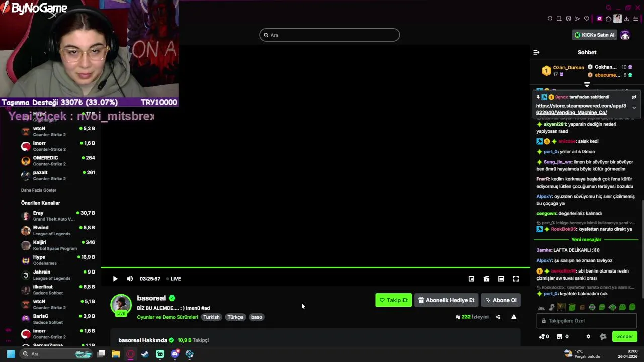Open browser profile picture icon
The width and height of the screenshot is (644, 362).
coord(617,19)
